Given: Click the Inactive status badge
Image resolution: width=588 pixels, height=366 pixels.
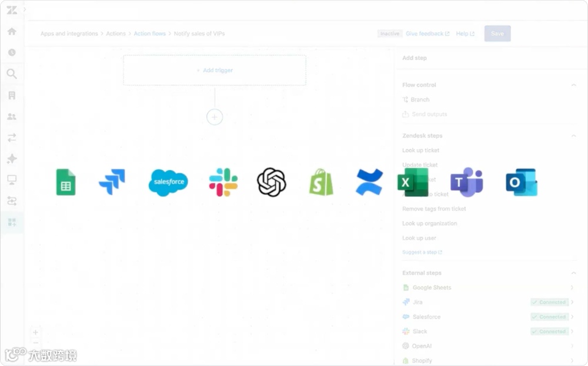Looking at the screenshot, I should [390, 33].
